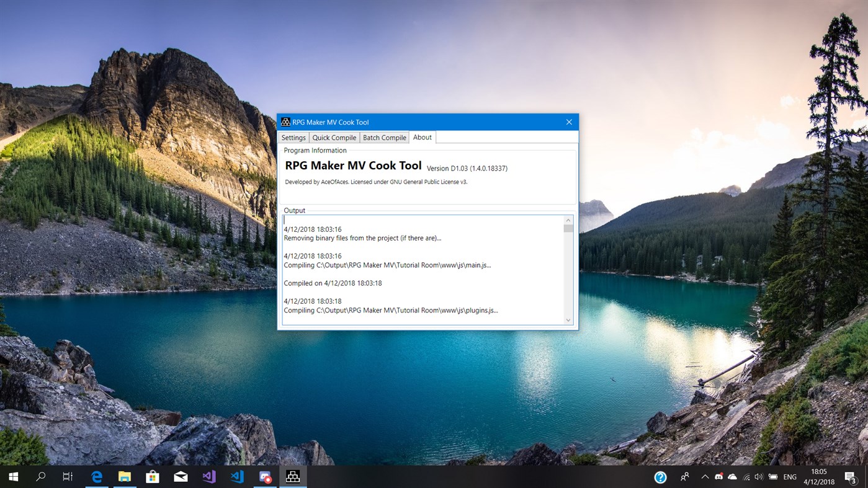Image resolution: width=868 pixels, height=488 pixels.
Task: Click the 'Compiled on 4/12/2018 18:03:18' line
Action: (x=333, y=283)
